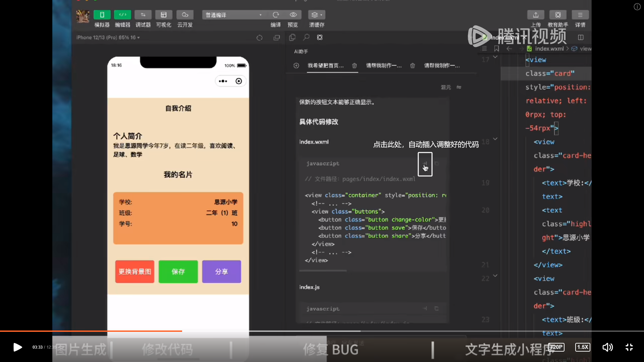644x362 pixels.
Task: Select the third 请帮我制作一... chat tab
Action: (x=442, y=66)
